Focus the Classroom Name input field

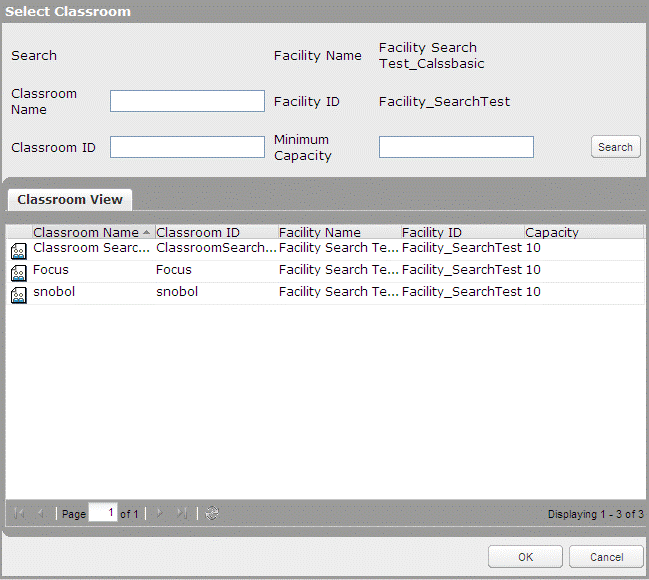[187, 101]
